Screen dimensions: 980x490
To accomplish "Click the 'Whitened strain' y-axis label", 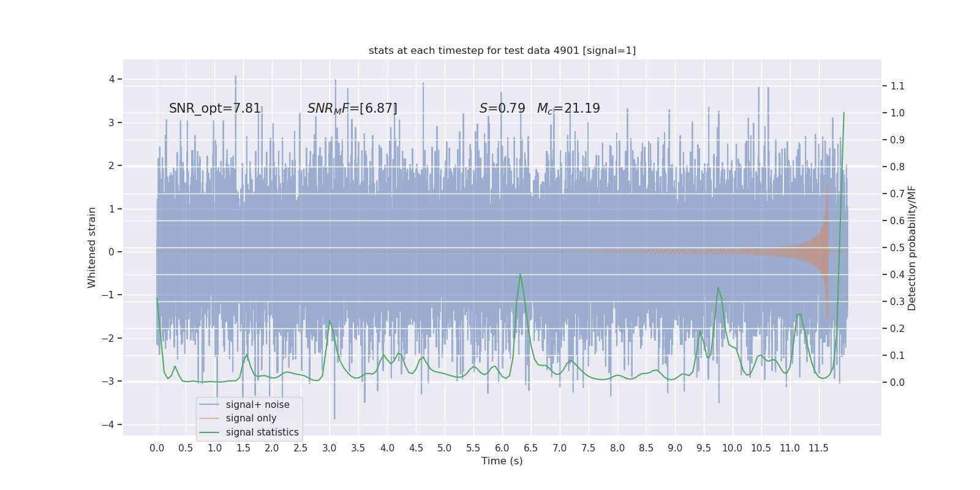I will 92,247.
